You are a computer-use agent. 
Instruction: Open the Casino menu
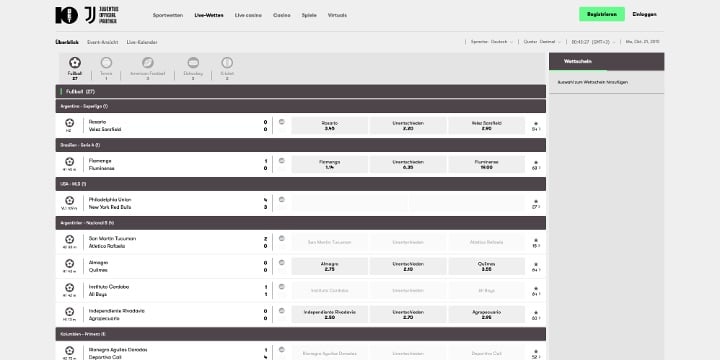281,15
